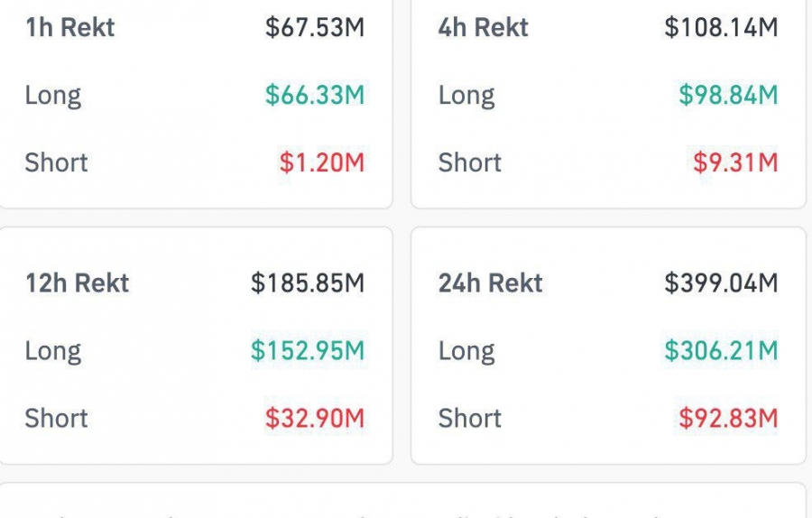Image resolution: width=812 pixels, height=518 pixels.
Task: Select the Short label in 24h card
Action: 470,419
